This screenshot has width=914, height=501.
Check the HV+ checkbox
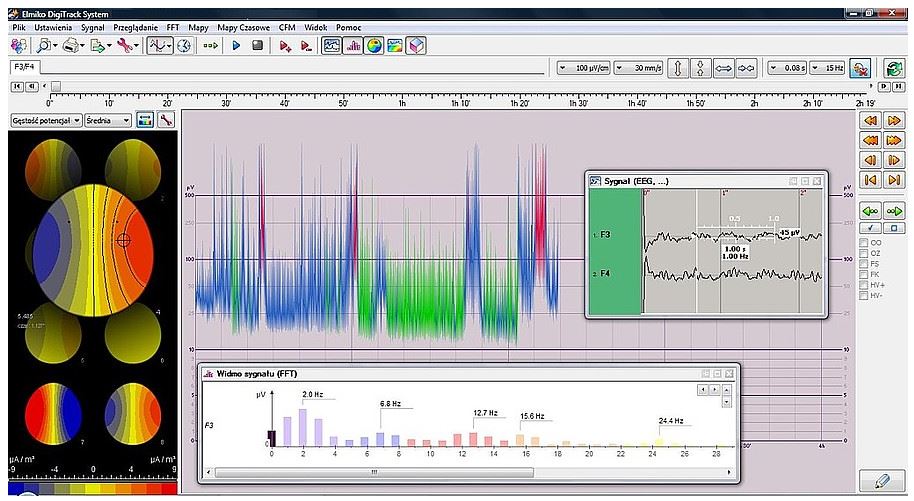(x=864, y=285)
